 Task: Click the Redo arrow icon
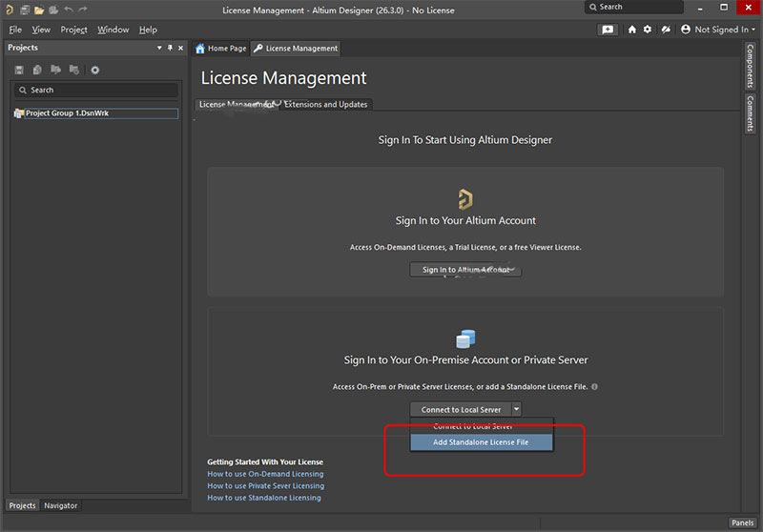click(x=83, y=10)
